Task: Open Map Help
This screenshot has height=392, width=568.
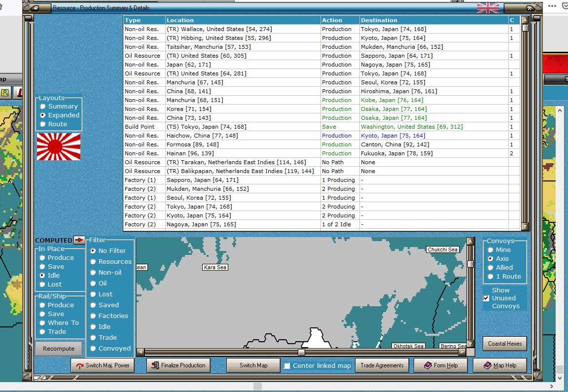Action: pyautogui.click(x=500, y=365)
